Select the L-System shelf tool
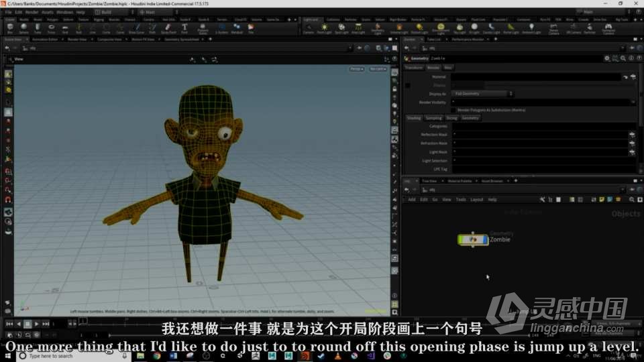Image resolution: width=644 pixels, height=362 pixels. (x=221, y=28)
